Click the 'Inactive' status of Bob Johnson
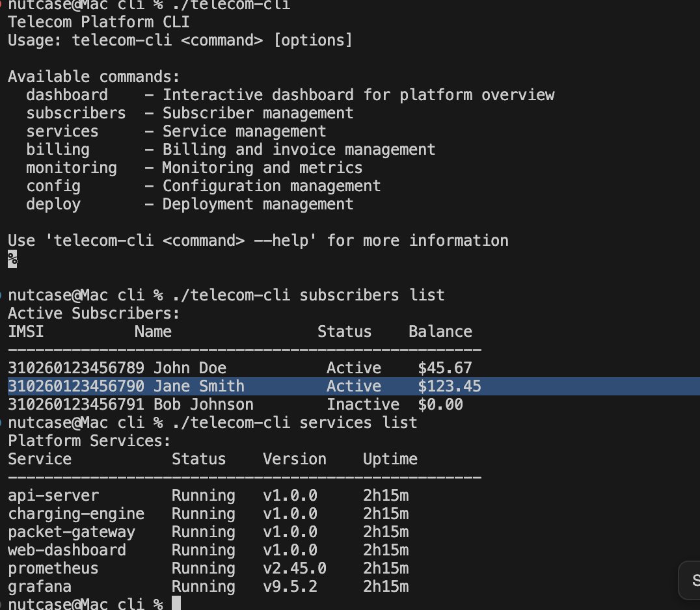The width and height of the screenshot is (700, 610). pyautogui.click(x=363, y=404)
